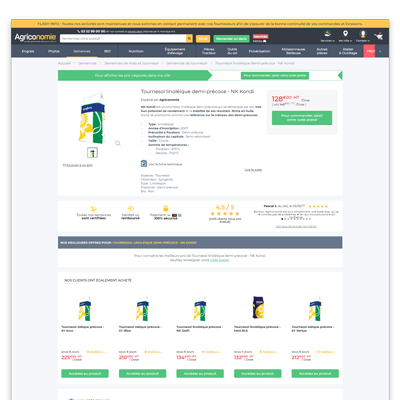Open the 'Autres pièces' menu

tap(322, 51)
